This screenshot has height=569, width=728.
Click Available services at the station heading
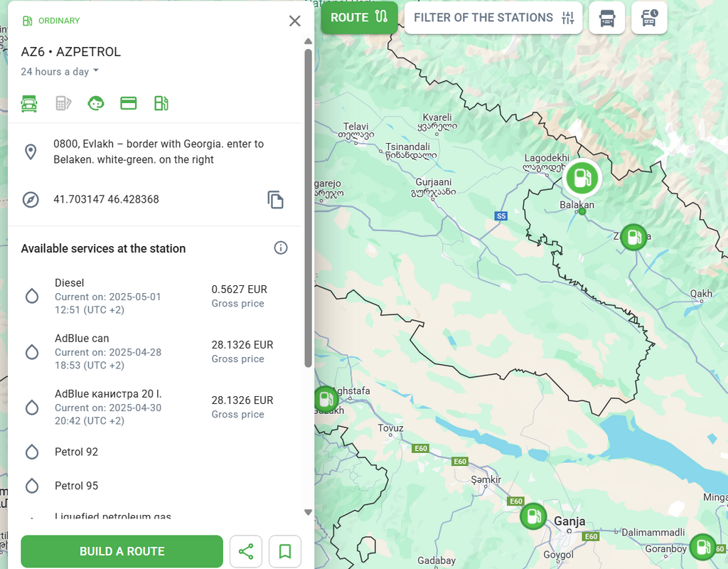tap(103, 248)
